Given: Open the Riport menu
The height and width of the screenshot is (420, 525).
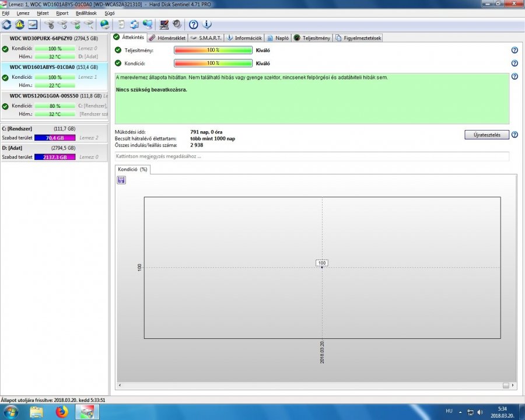Looking at the screenshot, I should point(62,13).
